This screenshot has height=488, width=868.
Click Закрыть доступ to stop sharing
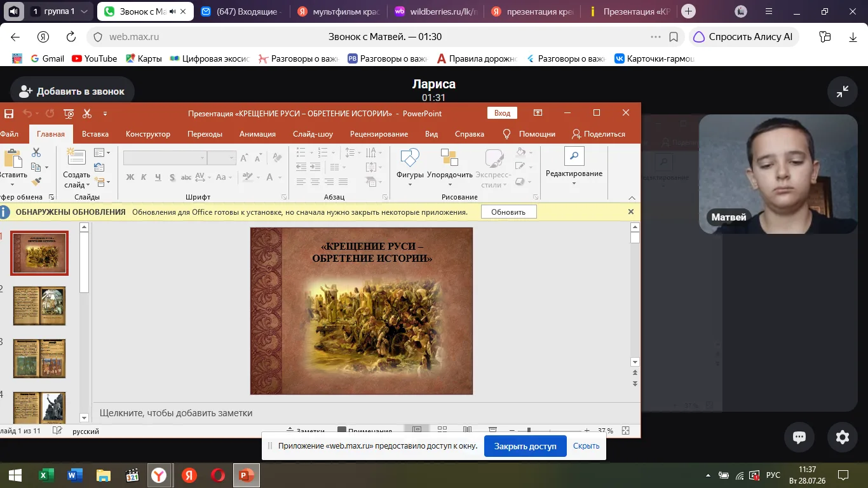(525, 446)
